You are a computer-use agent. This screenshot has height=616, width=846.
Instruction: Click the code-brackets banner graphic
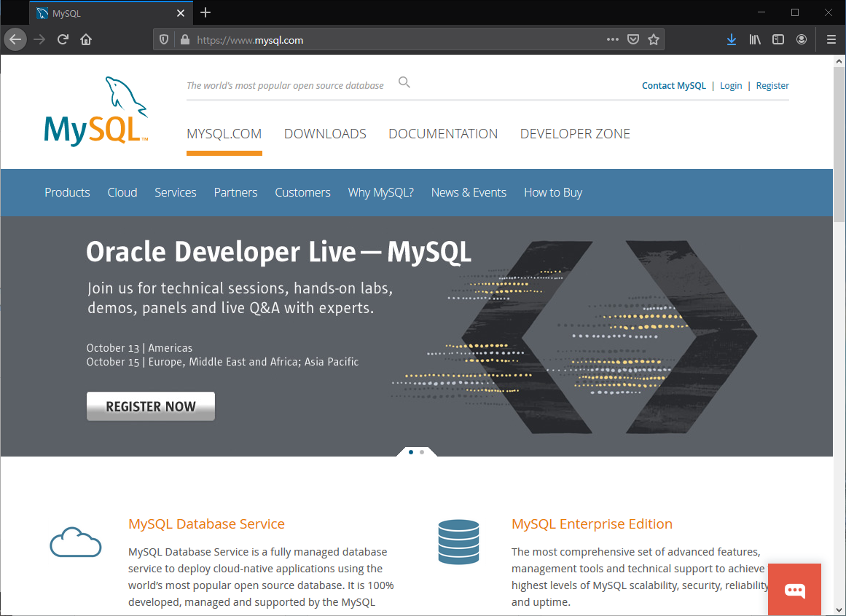click(x=575, y=337)
